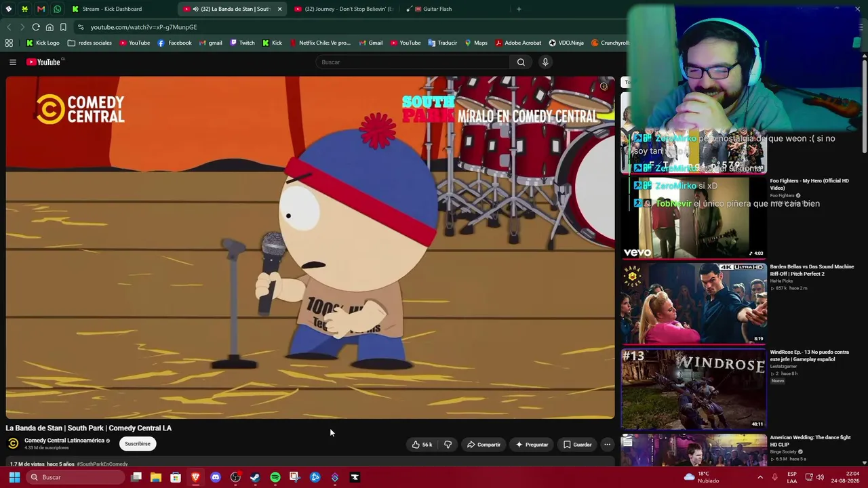868x488 pixels.
Task: Click the YouTube search magnifier button
Action: [521, 62]
